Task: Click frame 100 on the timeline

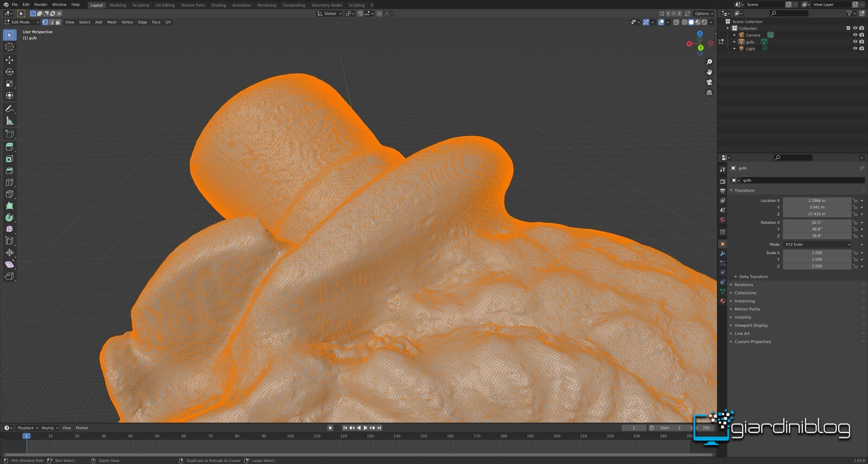Action: (x=290, y=436)
